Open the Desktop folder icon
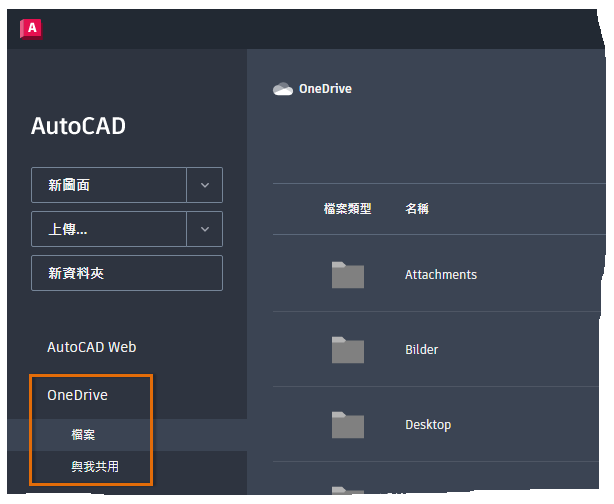The height and width of the screenshot is (504, 614). click(x=348, y=425)
